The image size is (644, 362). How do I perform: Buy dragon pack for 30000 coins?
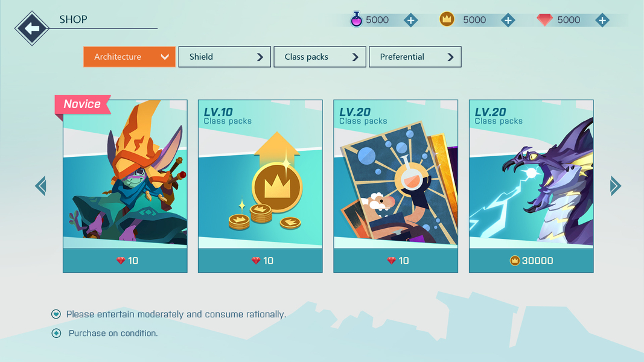[x=532, y=261]
